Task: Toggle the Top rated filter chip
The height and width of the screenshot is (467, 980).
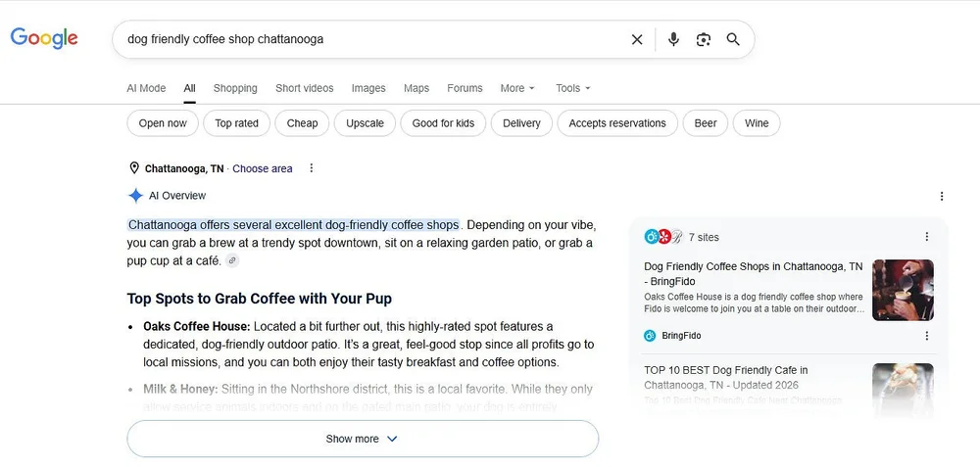Action: tap(236, 123)
